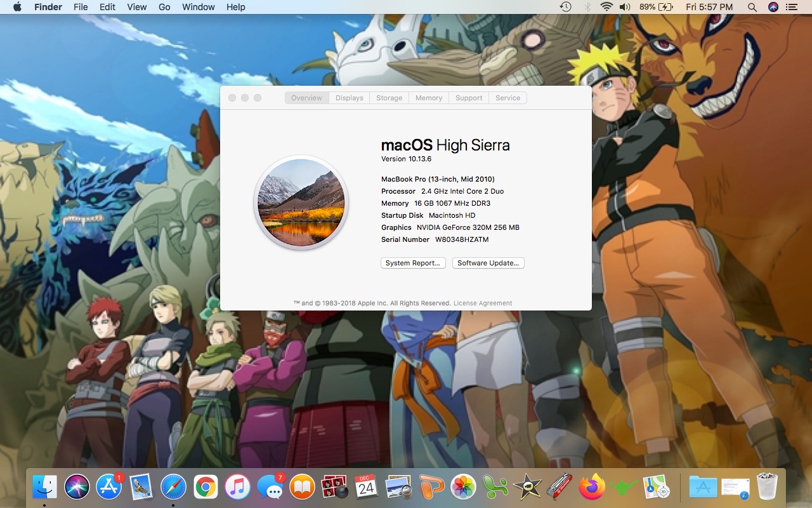This screenshot has width=812, height=508.
Task: Open the Applications folder stack in Dock
Action: [x=703, y=487]
